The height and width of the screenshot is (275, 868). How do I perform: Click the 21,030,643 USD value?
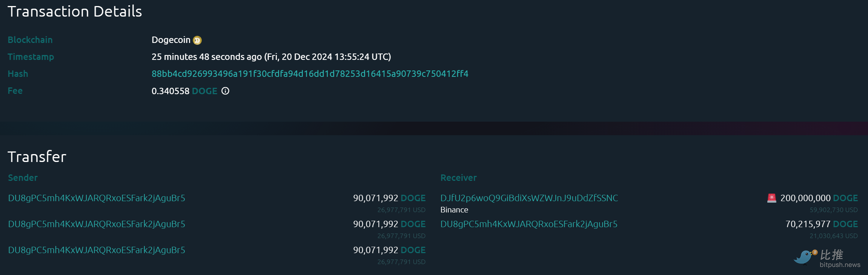(x=833, y=236)
